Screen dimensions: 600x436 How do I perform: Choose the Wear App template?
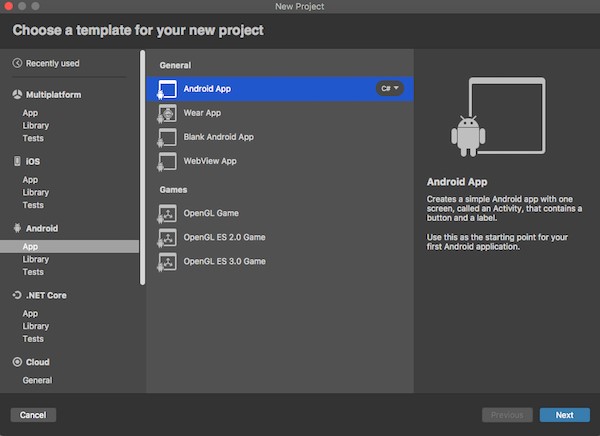[280, 113]
